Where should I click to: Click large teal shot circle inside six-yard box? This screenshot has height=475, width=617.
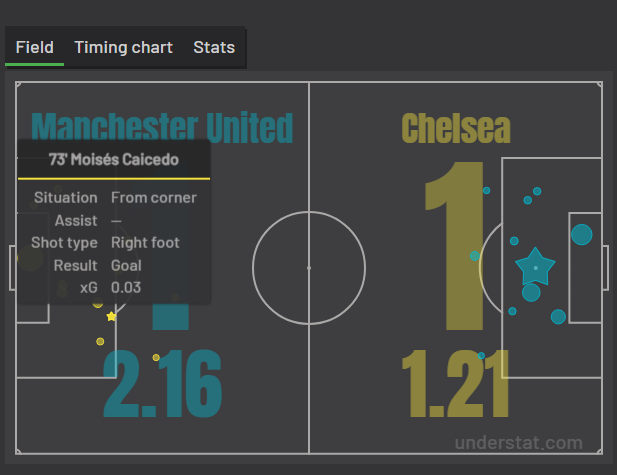pyautogui.click(x=582, y=235)
